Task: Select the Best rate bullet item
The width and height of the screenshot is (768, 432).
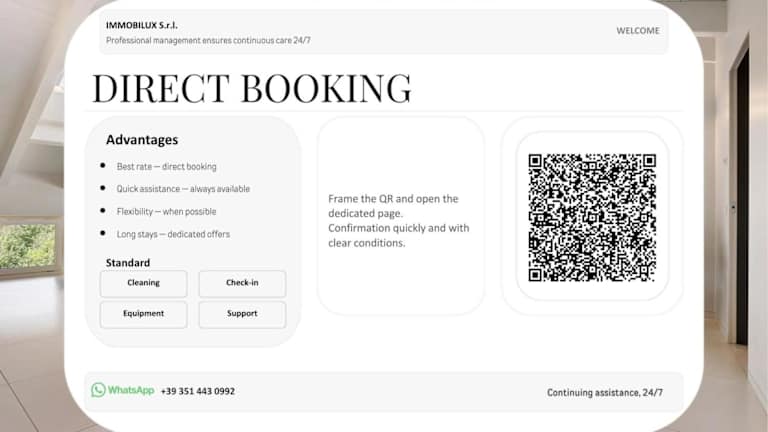Action: coord(166,167)
